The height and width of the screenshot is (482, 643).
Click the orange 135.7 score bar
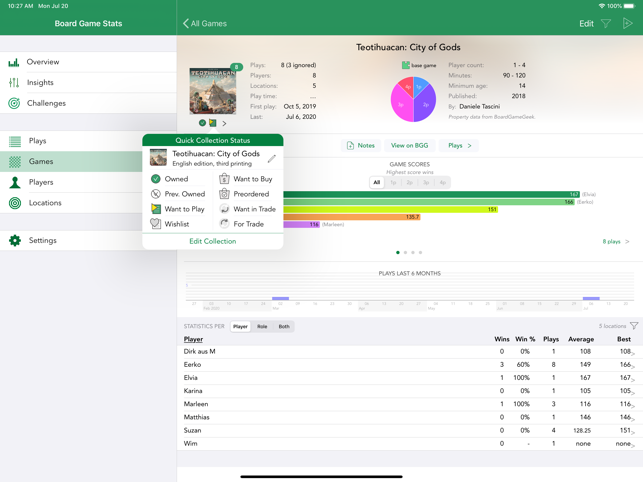352,217
